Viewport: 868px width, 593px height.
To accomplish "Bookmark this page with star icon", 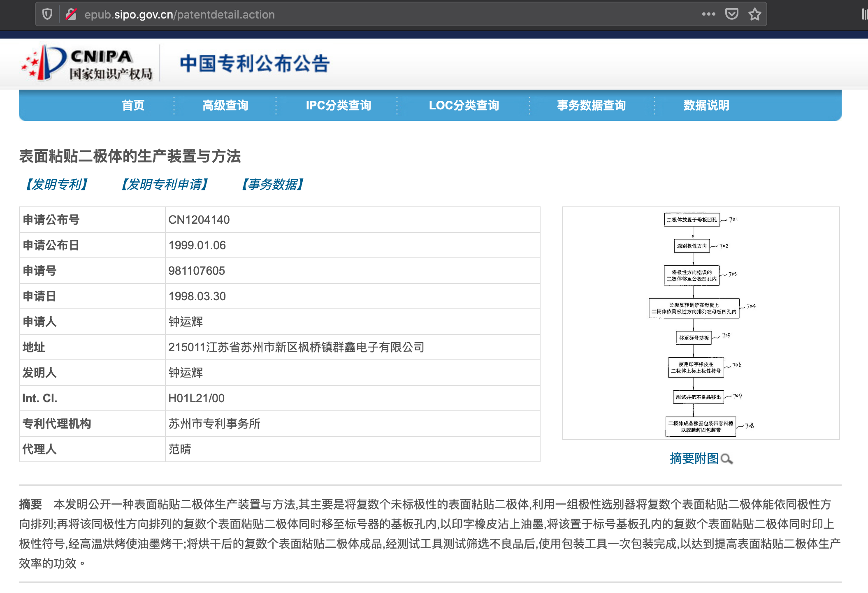I will 754,14.
